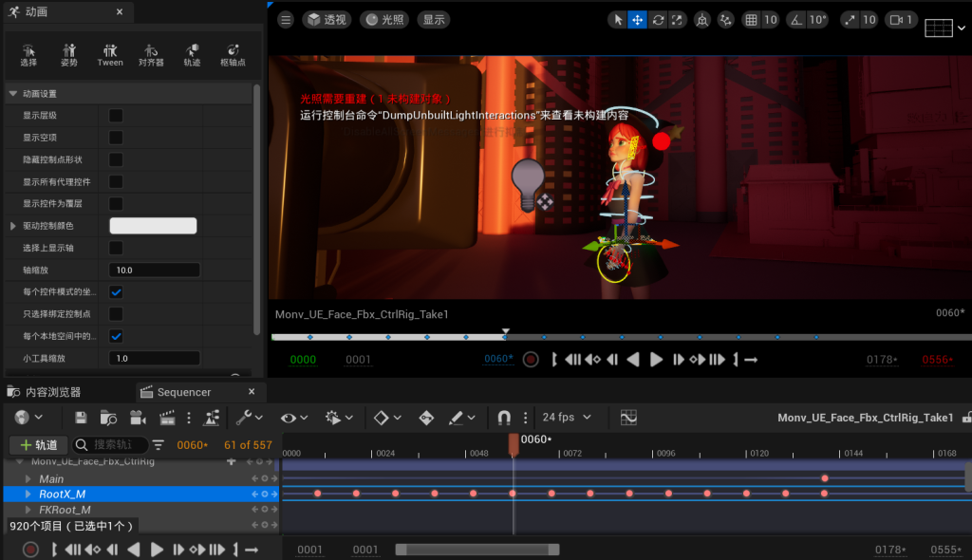Choose the rotate gizmo mode
This screenshot has width=972, height=560.
coord(658,20)
